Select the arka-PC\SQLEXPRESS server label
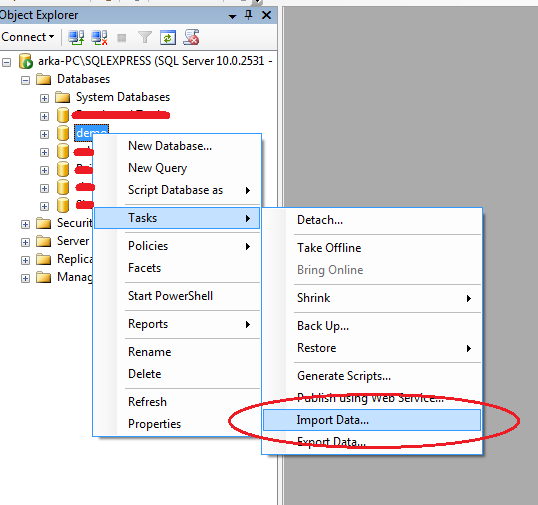 (155, 61)
